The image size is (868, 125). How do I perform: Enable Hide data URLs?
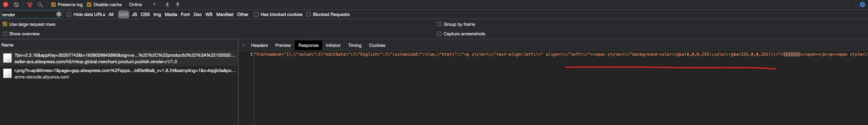(x=69, y=14)
